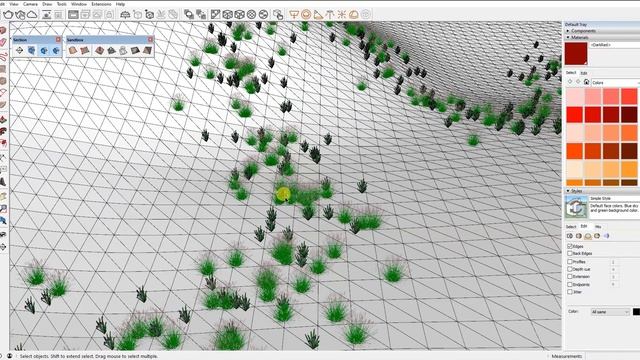Select Sandbox From Scratch tool
Image resolution: width=640 pixels, height=360 pixels.
point(85,50)
